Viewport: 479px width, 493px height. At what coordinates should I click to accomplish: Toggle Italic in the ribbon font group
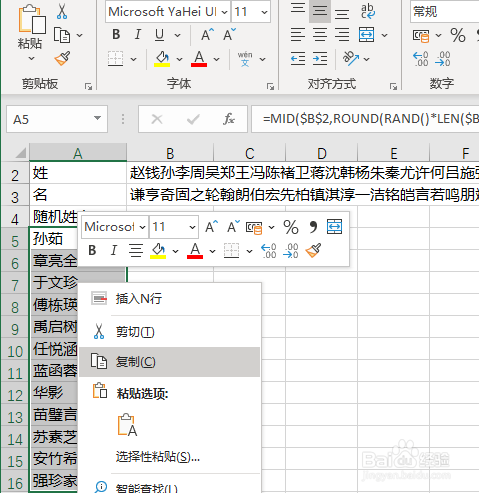pyautogui.click(x=137, y=35)
